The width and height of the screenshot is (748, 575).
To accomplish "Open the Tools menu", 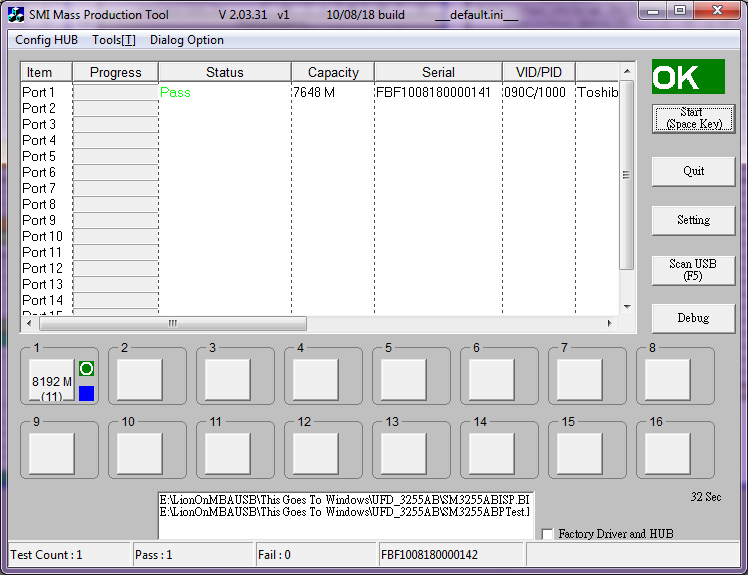I will [x=114, y=40].
